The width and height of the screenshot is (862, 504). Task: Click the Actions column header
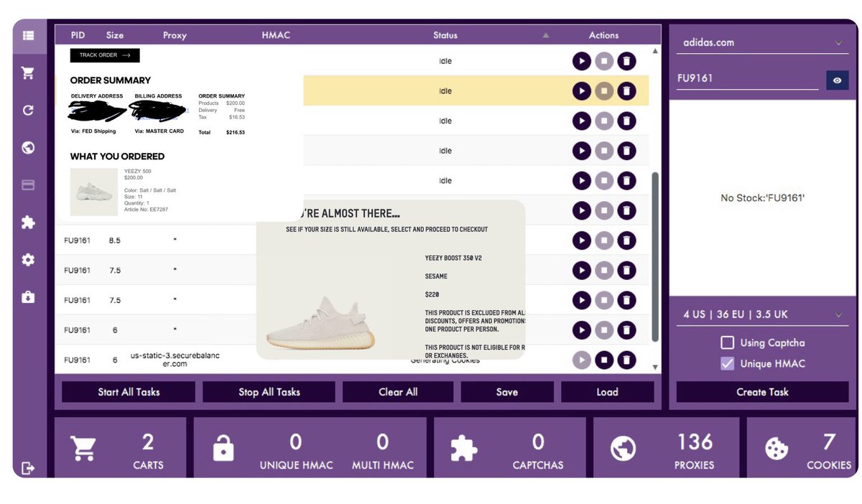603,35
